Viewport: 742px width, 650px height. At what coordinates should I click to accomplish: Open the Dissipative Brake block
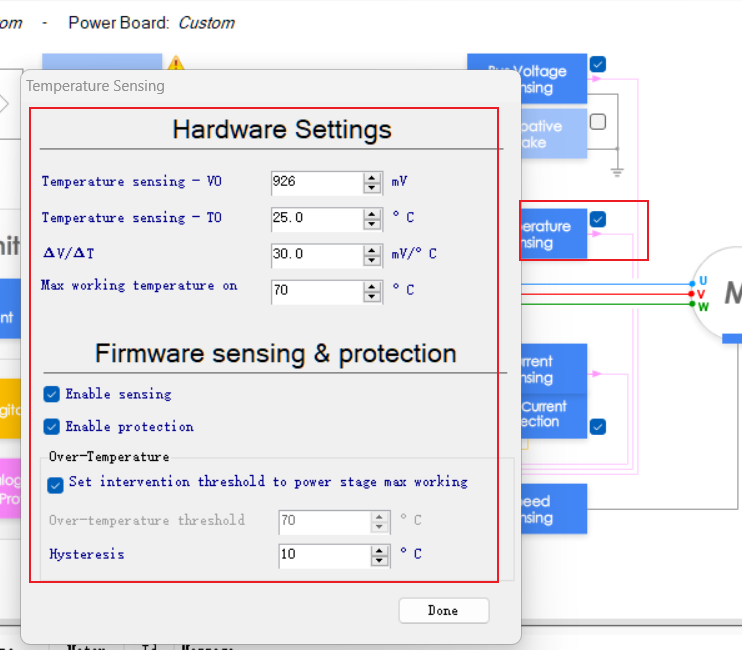pyautogui.click(x=554, y=134)
